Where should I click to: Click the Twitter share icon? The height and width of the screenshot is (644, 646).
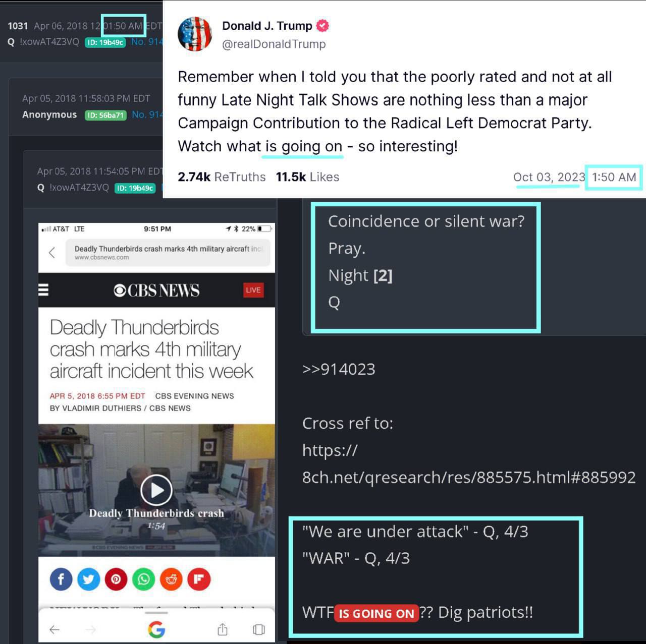tap(88, 579)
